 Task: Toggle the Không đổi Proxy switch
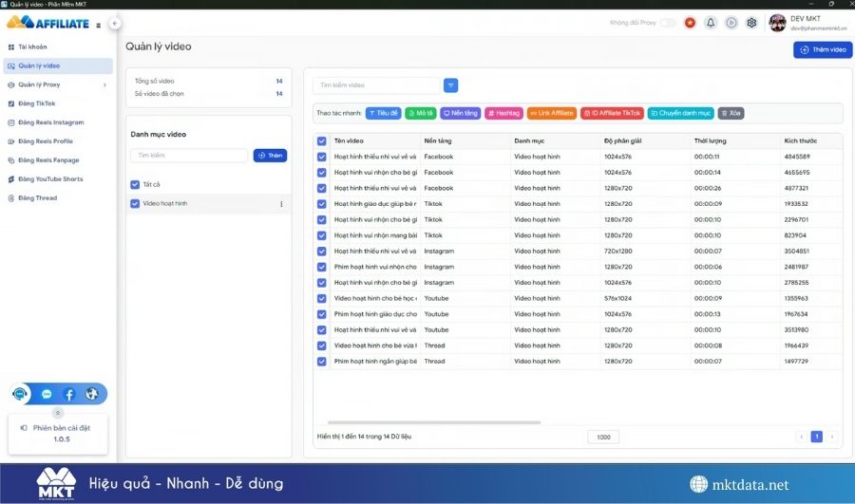coord(668,23)
